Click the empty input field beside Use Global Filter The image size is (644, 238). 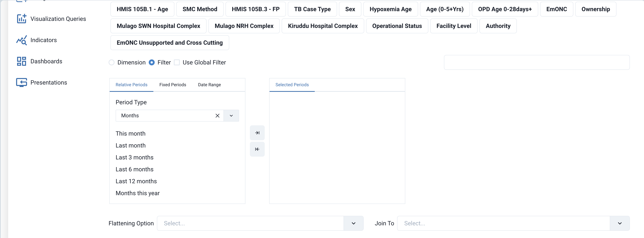point(537,62)
